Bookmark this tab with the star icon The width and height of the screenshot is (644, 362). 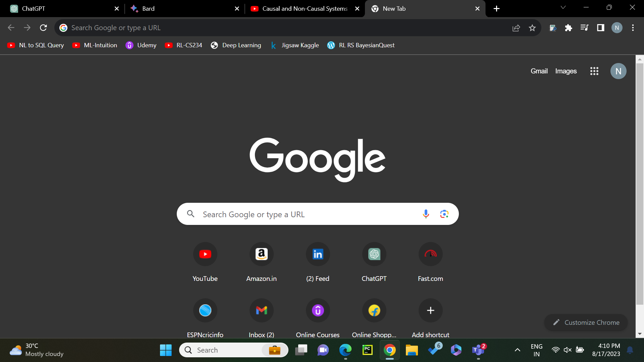532,28
